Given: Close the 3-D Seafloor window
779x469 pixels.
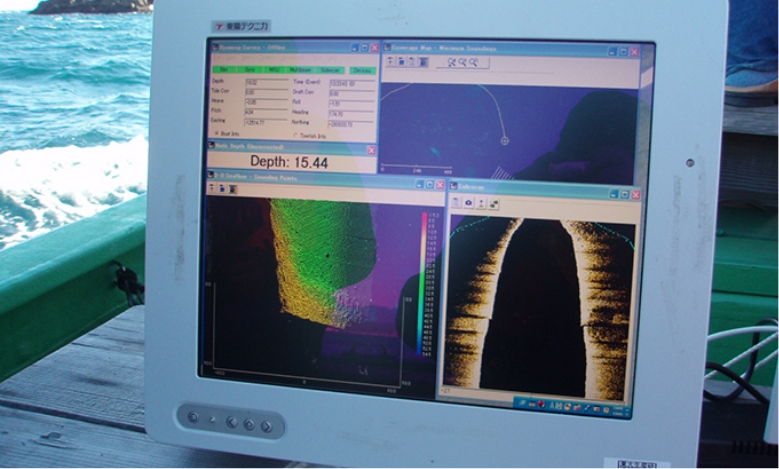Looking at the screenshot, I should [440, 185].
